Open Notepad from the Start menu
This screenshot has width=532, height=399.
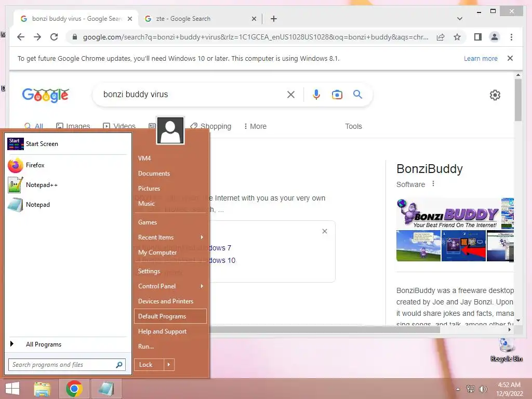click(67, 205)
